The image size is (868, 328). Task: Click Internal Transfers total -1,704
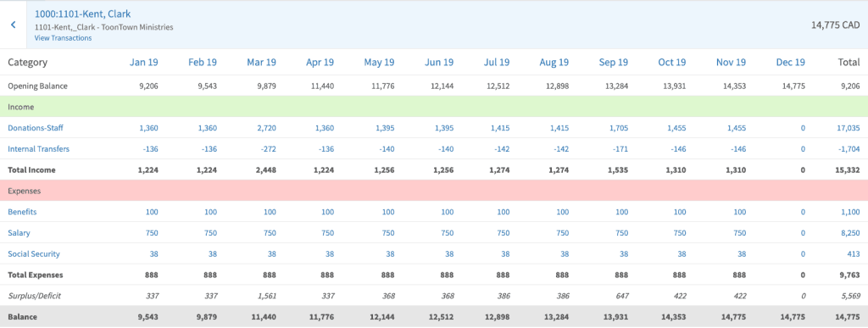849,149
